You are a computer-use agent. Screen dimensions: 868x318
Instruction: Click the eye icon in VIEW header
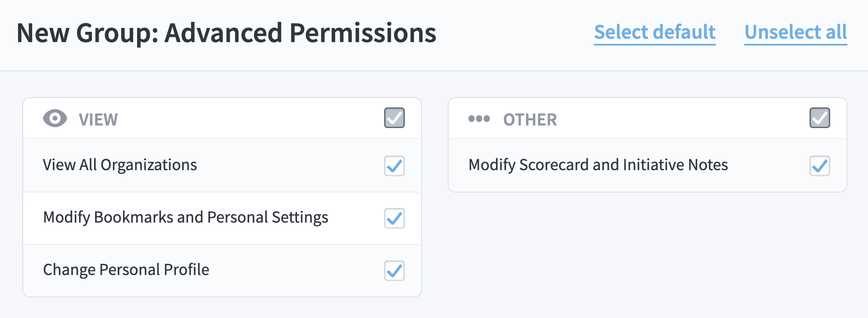click(55, 118)
